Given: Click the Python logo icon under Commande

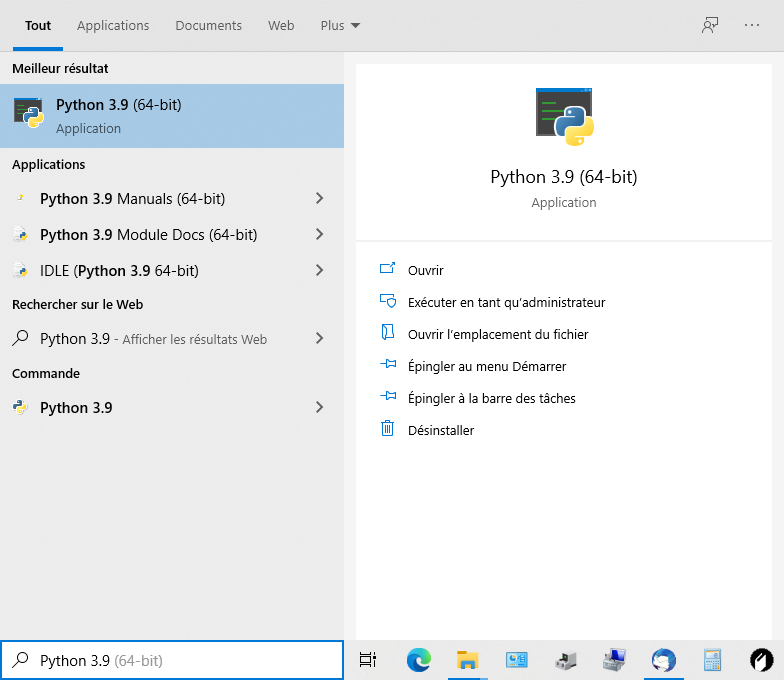Looking at the screenshot, I should (x=20, y=407).
